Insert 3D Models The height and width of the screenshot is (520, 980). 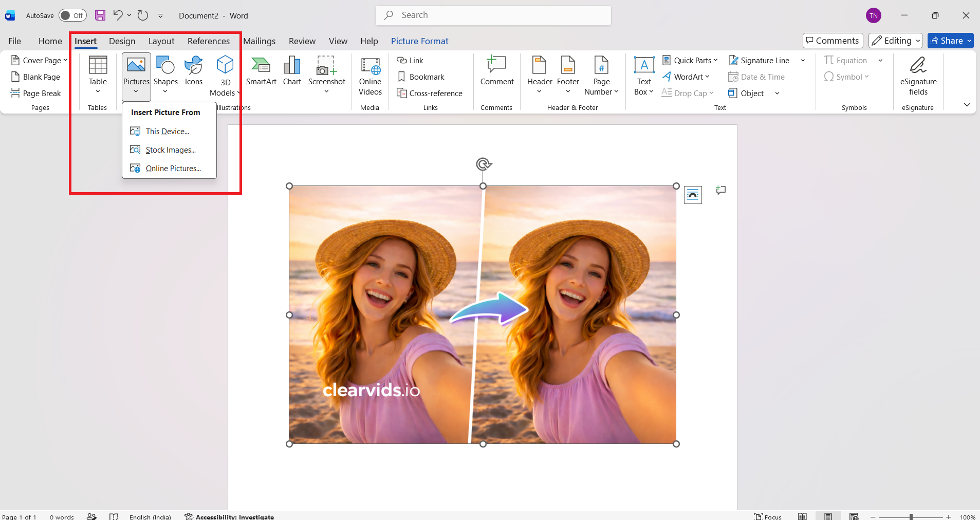pyautogui.click(x=225, y=76)
